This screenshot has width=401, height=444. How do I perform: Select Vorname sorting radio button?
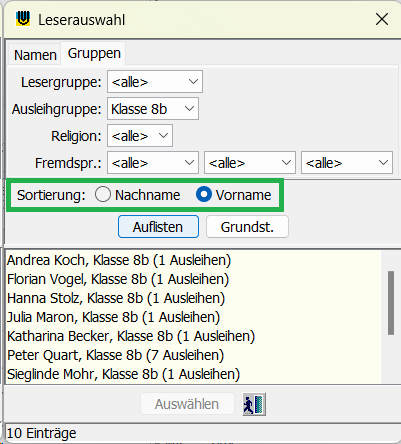204,194
